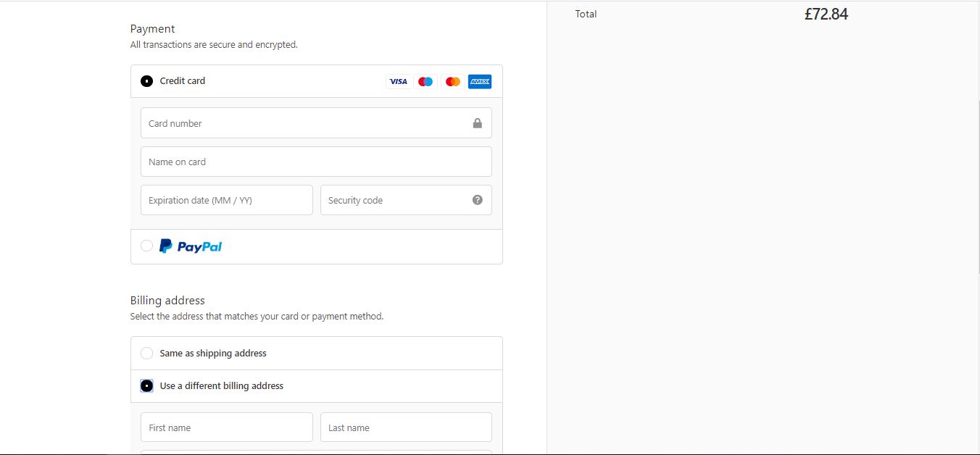The width and height of the screenshot is (980, 455).
Task: Click the American Express logo
Action: tap(480, 81)
